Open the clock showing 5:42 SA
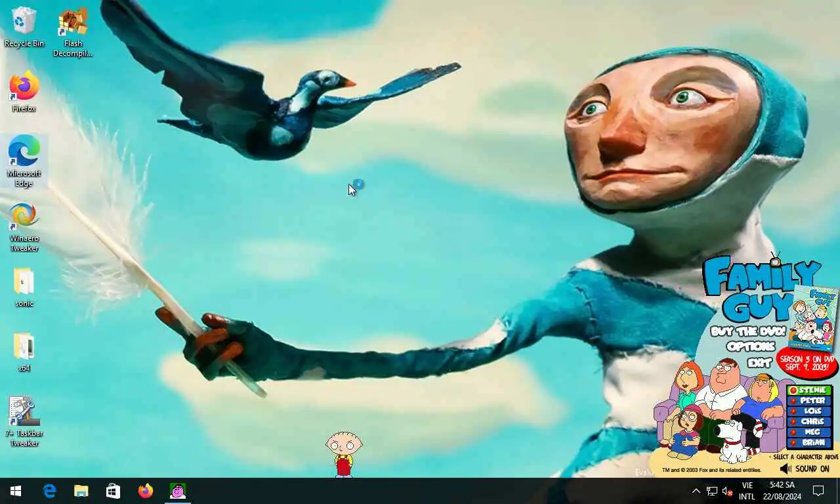The width and height of the screenshot is (840, 504). (782, 491)
